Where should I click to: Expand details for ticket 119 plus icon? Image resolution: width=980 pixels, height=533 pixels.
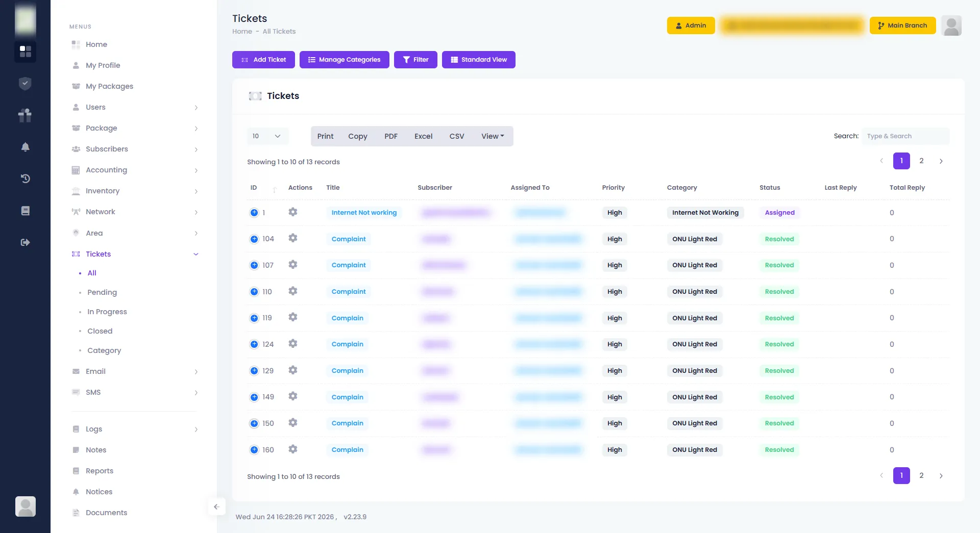254,318
